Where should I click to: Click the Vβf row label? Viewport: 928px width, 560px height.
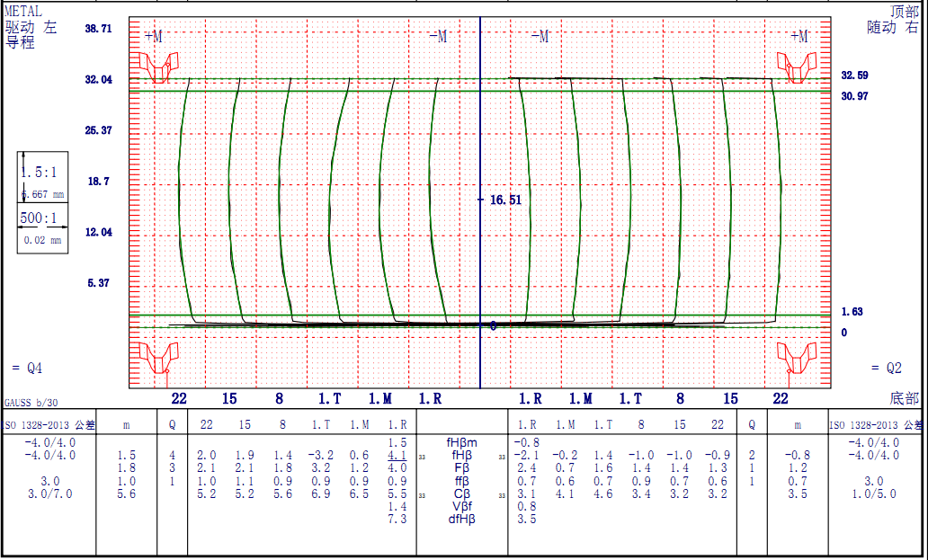(461, 506)
